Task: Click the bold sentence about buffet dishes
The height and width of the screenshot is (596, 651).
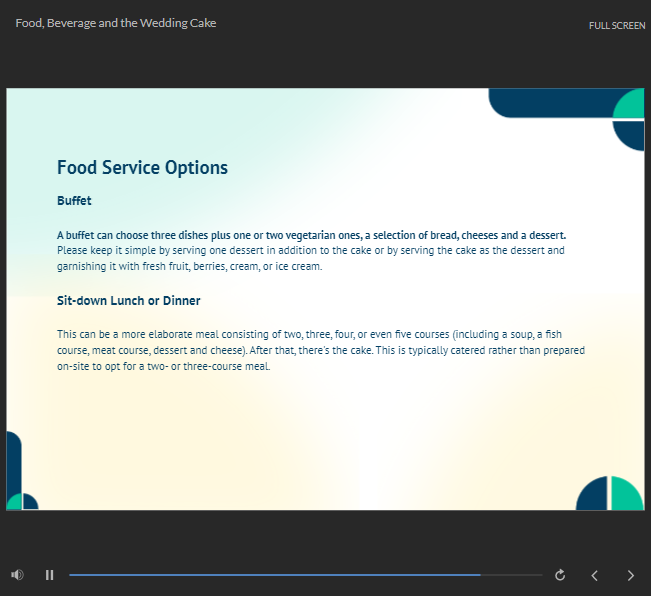Action: click(311, 235)
